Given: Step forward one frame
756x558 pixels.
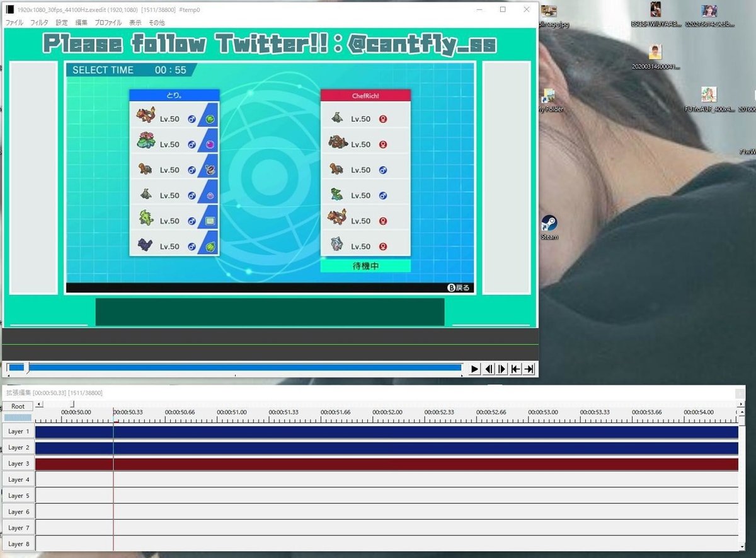Looking at the screenshot, I should click(502, 369).
